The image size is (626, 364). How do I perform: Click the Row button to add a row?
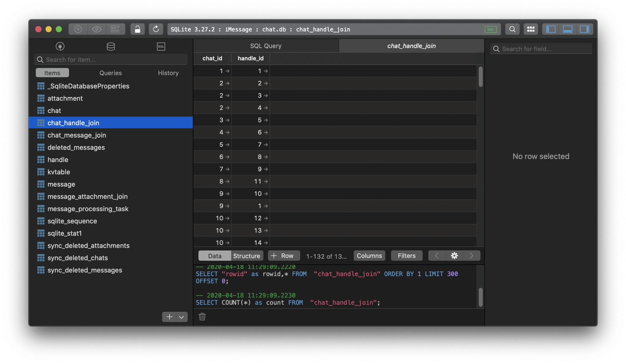coord(284,256)
